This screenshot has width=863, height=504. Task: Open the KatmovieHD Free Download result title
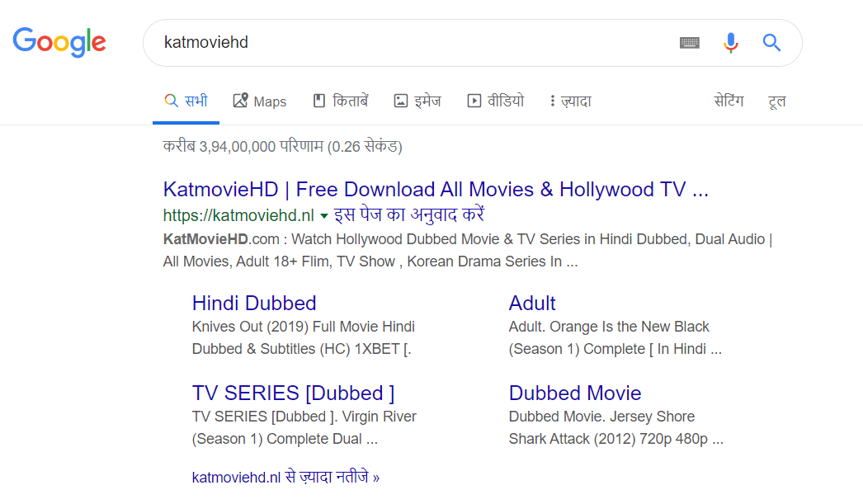(436, 190)
